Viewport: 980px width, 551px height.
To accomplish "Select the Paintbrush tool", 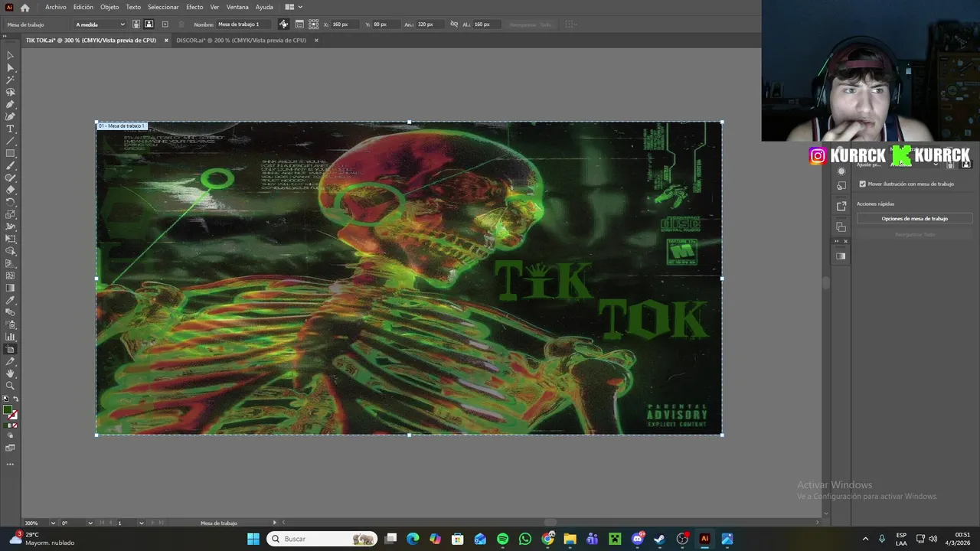I will pos(10,166).
